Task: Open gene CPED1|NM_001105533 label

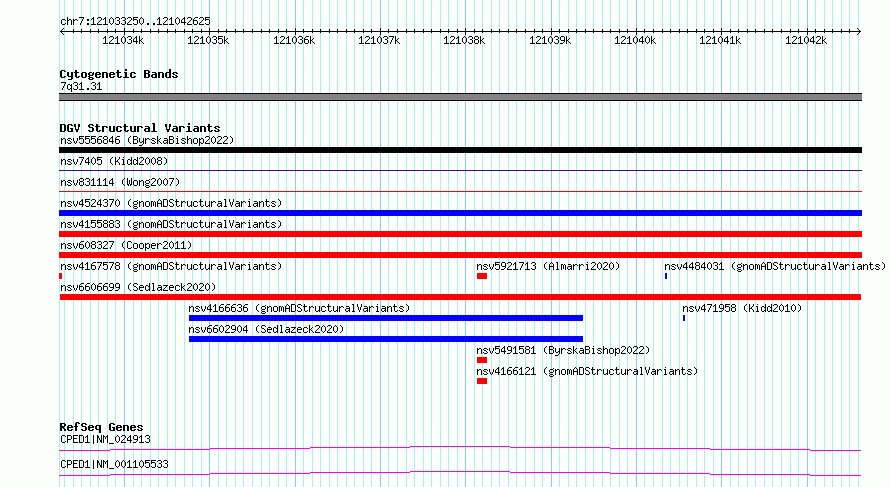Action: [114, 464]
